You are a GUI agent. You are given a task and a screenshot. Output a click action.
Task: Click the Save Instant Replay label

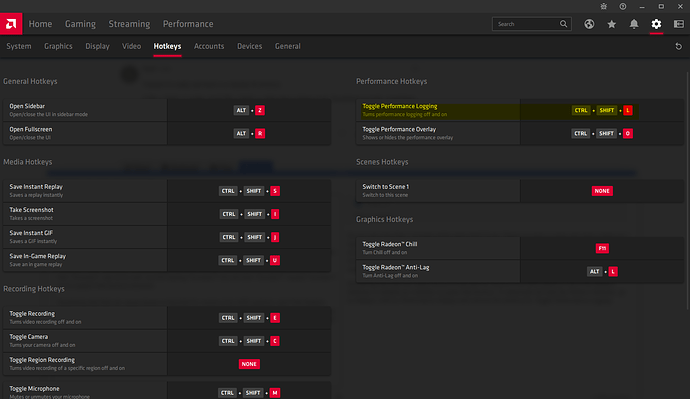pyautogui.click(x=36, y=187)
